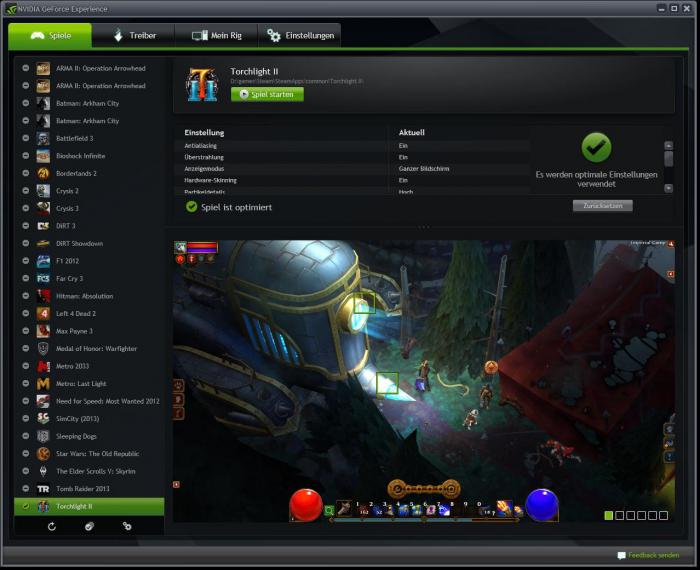Image resolution: width=700 pixels, height=570 pixels.
Task: Click the DiRT Showdown game icon
Action: [x=43, y=243]
